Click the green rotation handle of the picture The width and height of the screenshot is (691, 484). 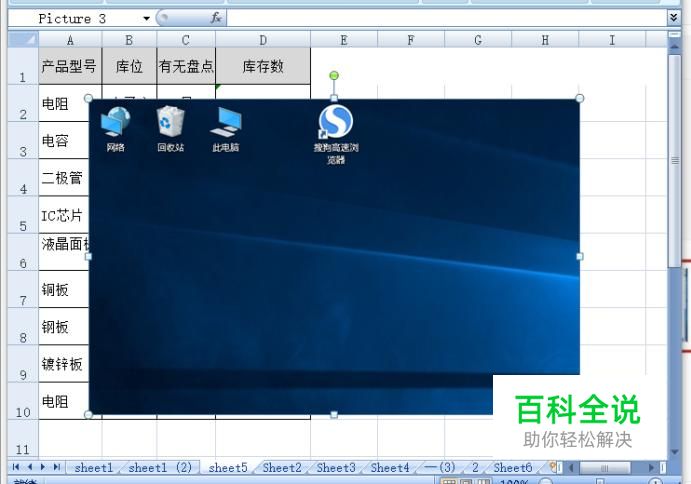[334, 76]
